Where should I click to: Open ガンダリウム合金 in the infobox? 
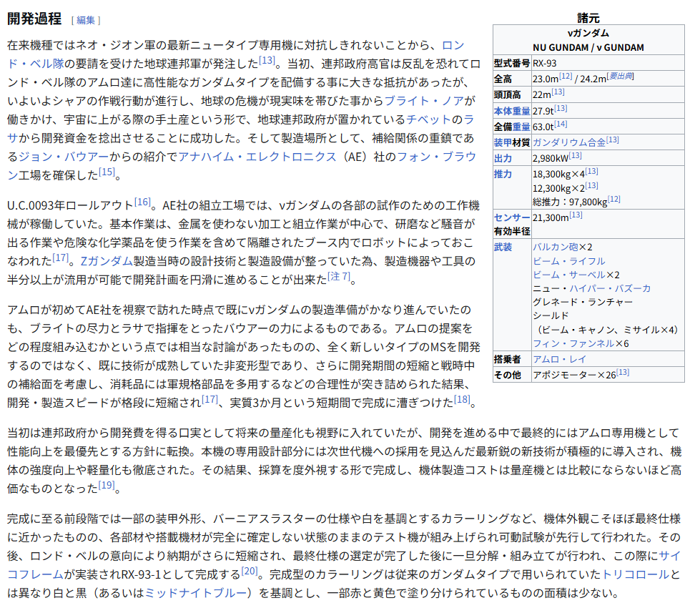click(568, 142)
